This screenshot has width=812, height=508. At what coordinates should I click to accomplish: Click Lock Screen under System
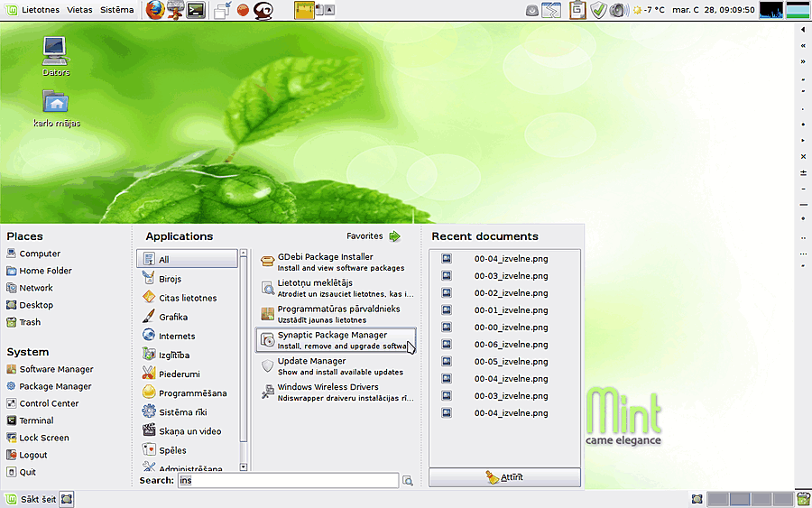pos(38,438)
